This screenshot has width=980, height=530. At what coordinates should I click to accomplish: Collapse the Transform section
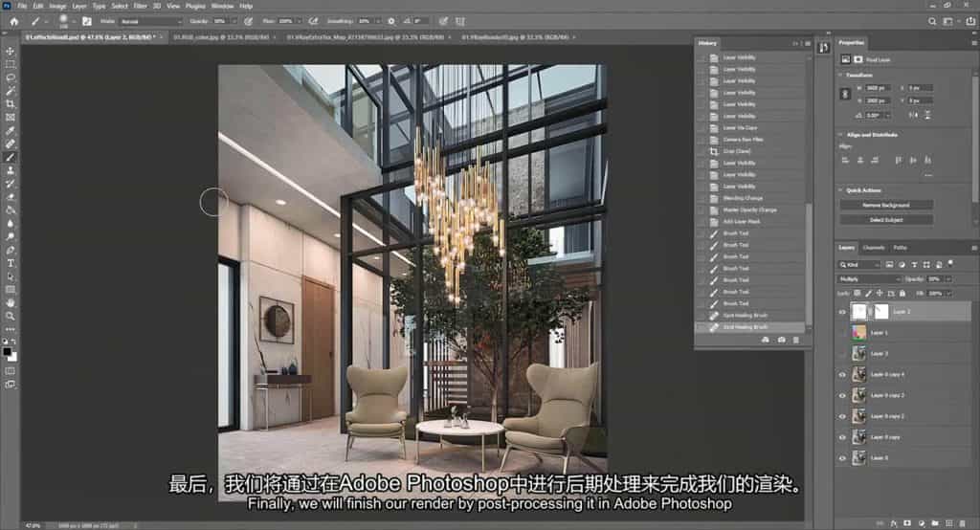pos(840,75)
